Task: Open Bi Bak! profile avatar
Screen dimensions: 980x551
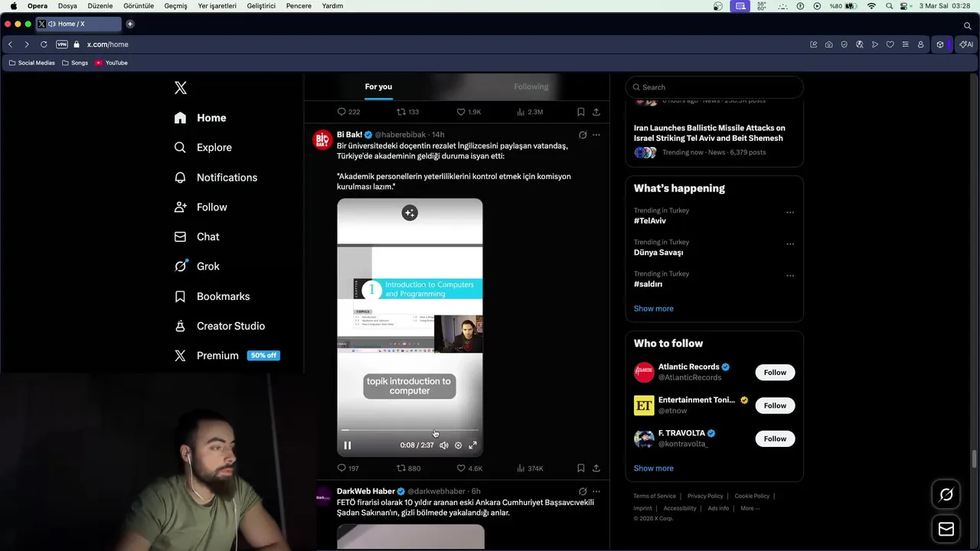Action: click(322, 139)
